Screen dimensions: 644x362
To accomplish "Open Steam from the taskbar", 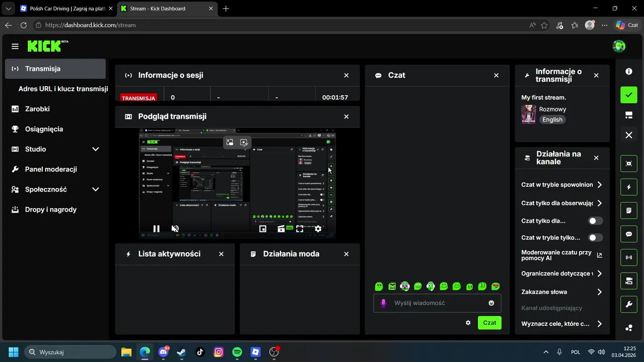I will (181, 352).
